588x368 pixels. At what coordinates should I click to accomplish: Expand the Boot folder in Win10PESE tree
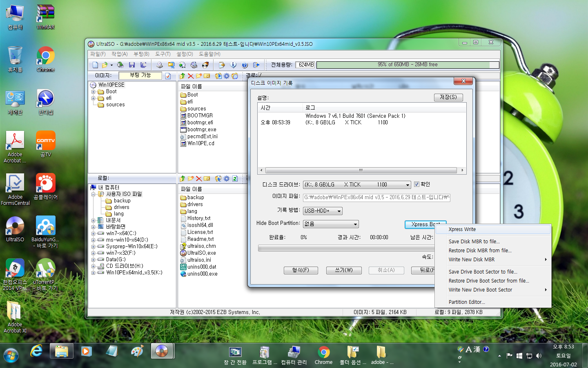pos(93,92)
